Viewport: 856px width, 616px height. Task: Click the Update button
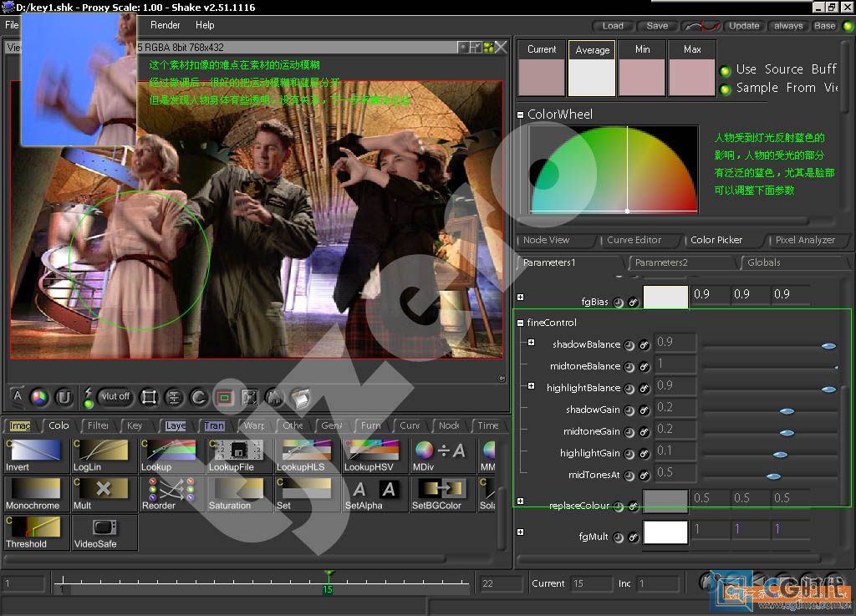pos(744,26)
